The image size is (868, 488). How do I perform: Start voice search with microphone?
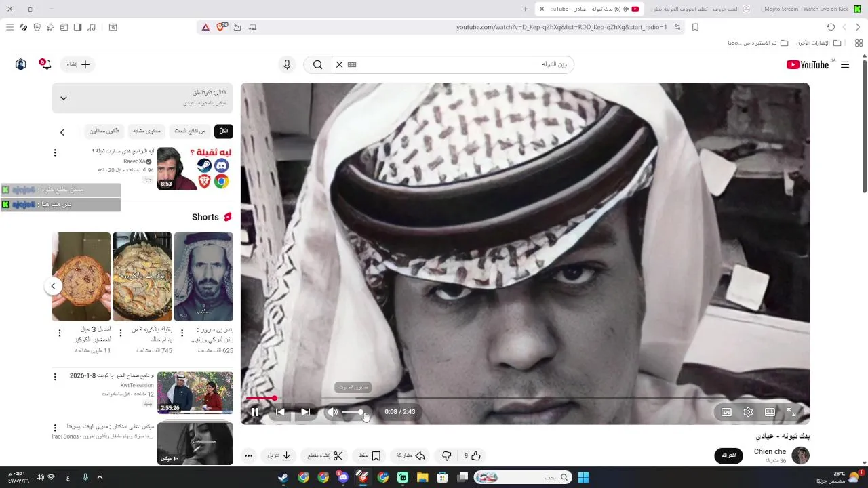point(287,64)
